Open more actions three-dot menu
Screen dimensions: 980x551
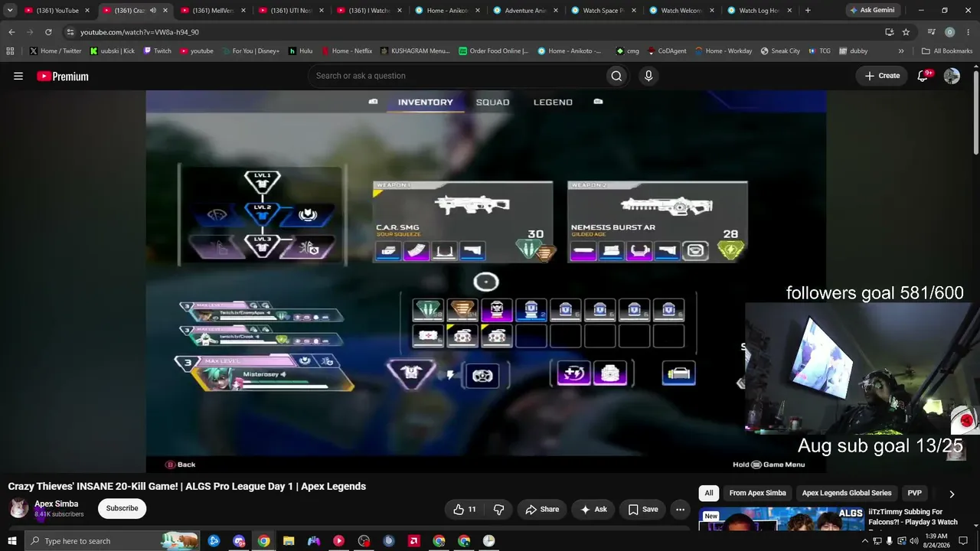[x=680, y=509]
